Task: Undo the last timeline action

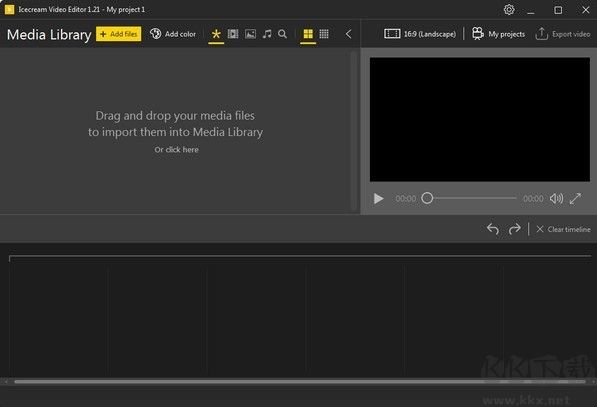Action: [x=493, y=229]
